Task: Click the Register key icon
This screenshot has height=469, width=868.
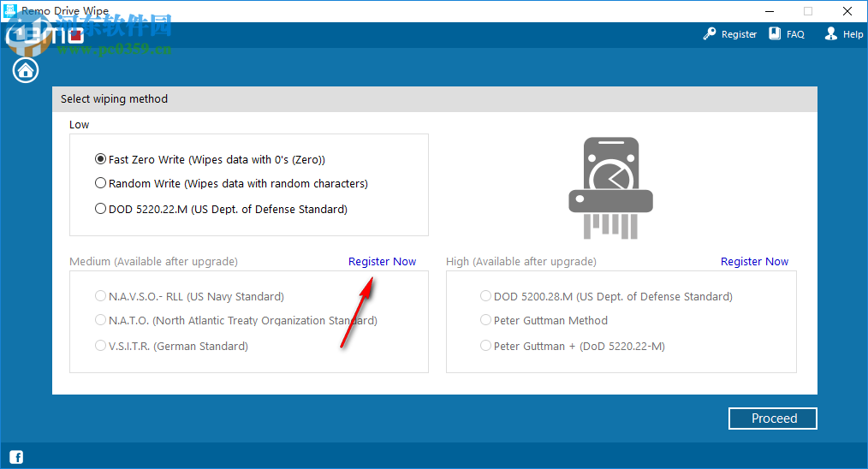Action: [x=709, y=33]
